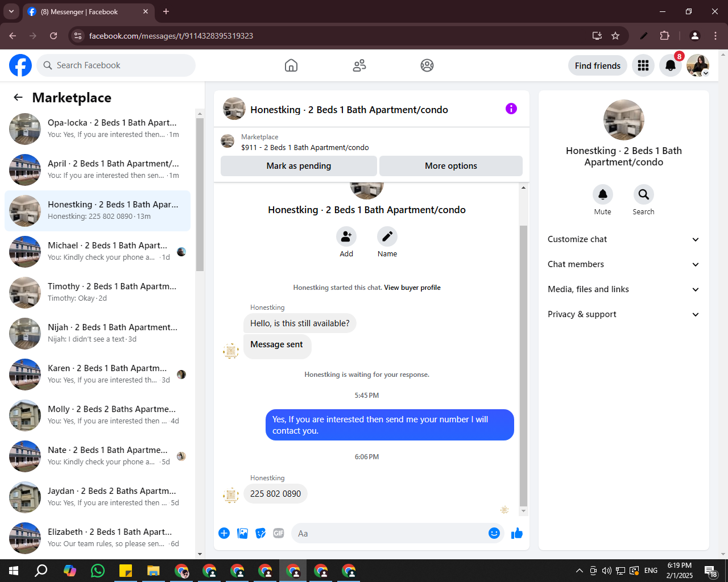Open Opa-locka conversation
This screenshot has width=728, height=582.
[x=98, y=129]
